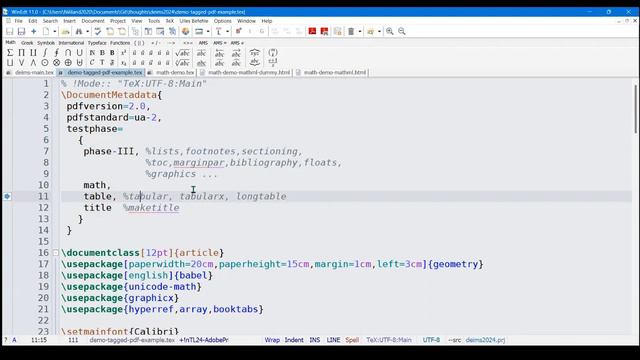
Task: Open the Options menu
Action: pyautogui.click(x=222, y=21)
